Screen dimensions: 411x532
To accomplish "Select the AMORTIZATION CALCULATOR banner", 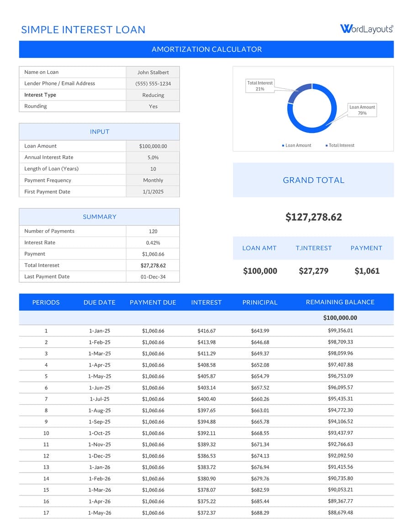I will click(206, 49).
